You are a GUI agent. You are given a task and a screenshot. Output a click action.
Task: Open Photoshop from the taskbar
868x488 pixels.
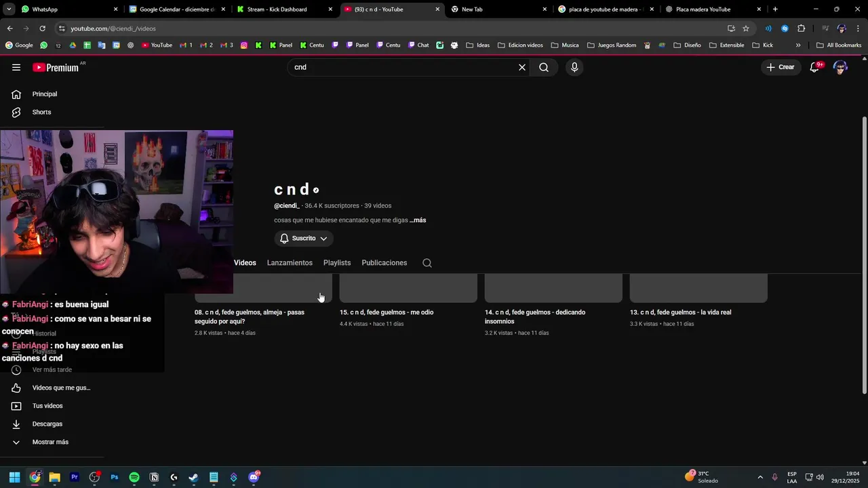tap(115, 477)
